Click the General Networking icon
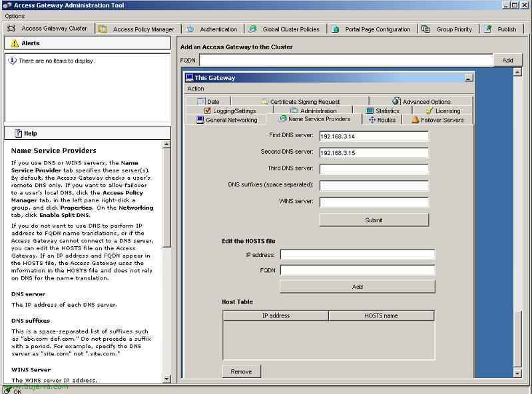Image resolution: width=532 pixels, height=394 pixels. 200,120
